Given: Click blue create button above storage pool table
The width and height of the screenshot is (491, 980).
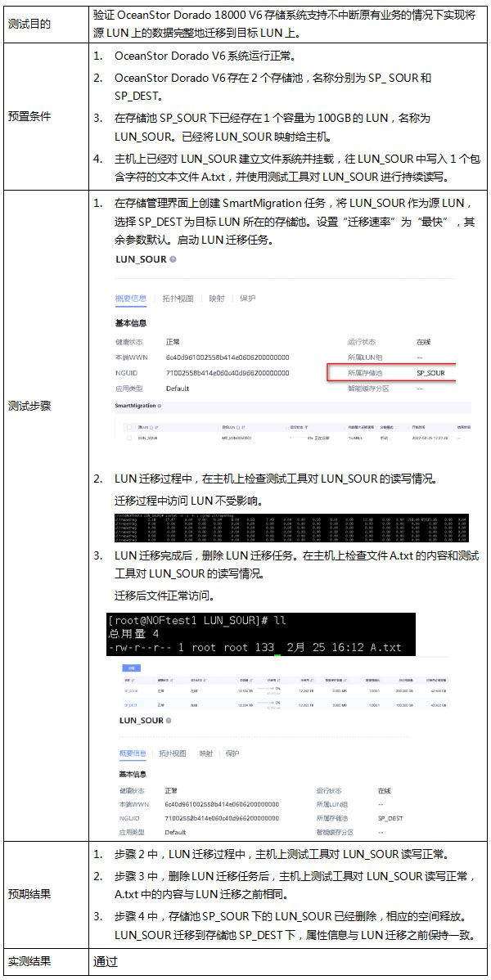Looking at the screenshot, I should click(130, 668).
